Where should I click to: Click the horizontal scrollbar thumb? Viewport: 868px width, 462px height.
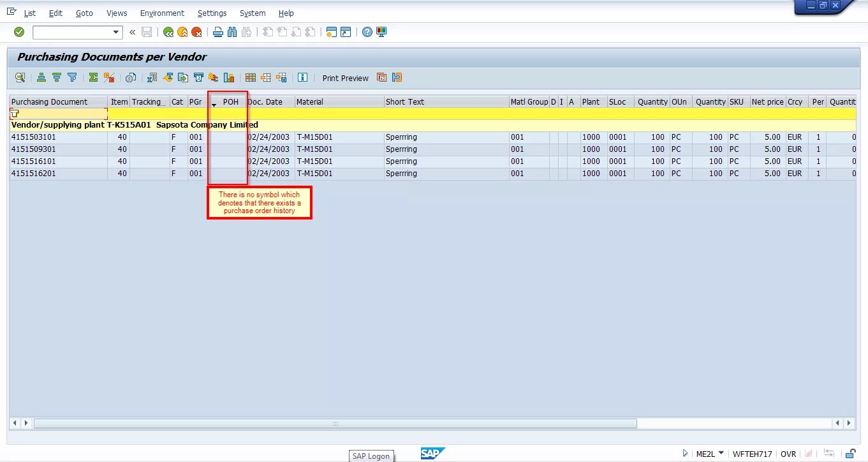[x=335, y=423]
